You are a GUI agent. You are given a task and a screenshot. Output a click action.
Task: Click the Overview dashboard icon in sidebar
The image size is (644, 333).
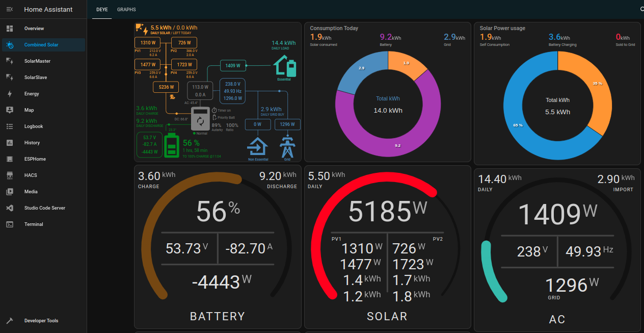[x=9, y=29]
